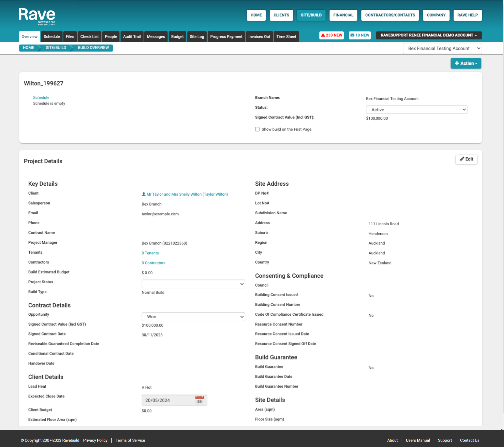Click the plus icon on the Action button

[x=457, y=63]
